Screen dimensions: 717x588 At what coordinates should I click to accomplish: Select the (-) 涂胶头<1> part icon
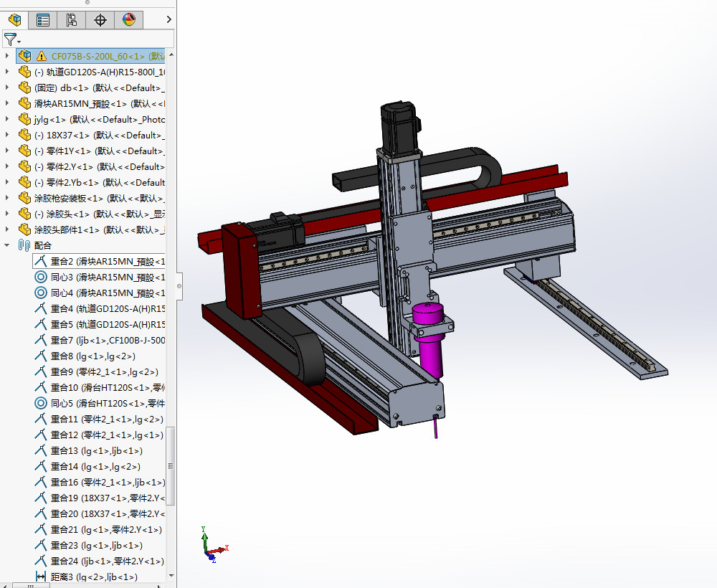point(24,214)
